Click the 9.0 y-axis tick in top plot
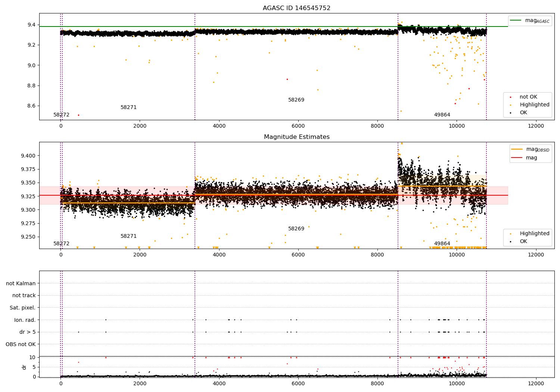 click(x=31, y=65)
